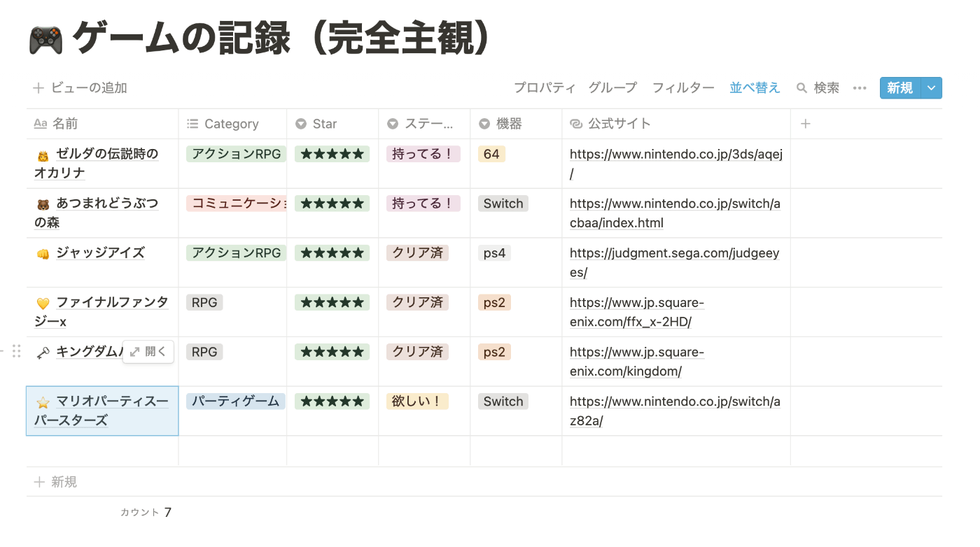Click the 検索 search field label
This screenshot has height=547, width=980.
pyautogui.click(x=827, y=88)
